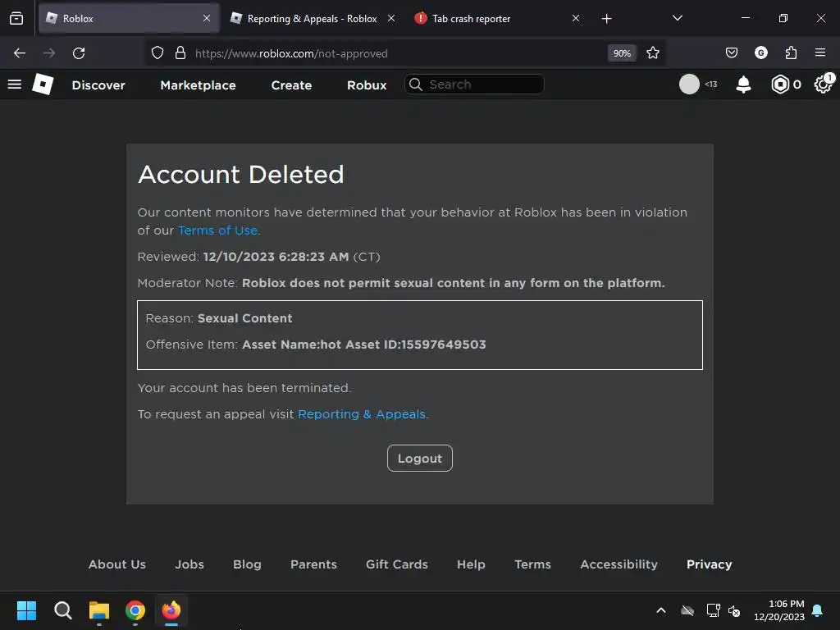View site security padlock info

pyautogui.click(x=180, y=53)
